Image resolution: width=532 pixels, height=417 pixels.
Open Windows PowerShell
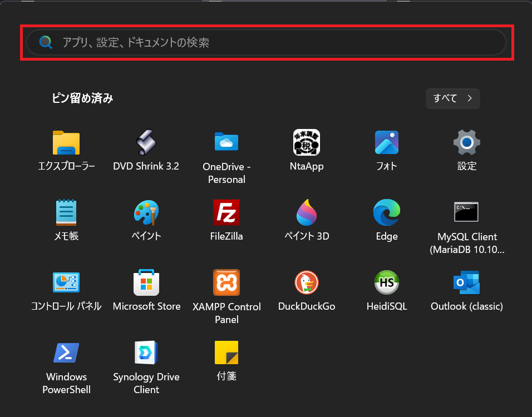tap(66, 353)
